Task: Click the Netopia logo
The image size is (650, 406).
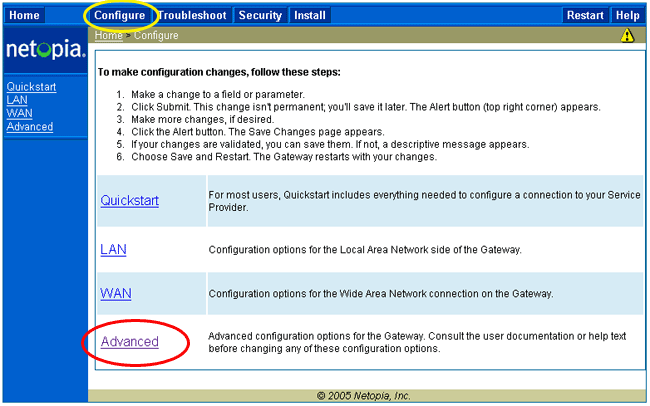Action: 46,49
